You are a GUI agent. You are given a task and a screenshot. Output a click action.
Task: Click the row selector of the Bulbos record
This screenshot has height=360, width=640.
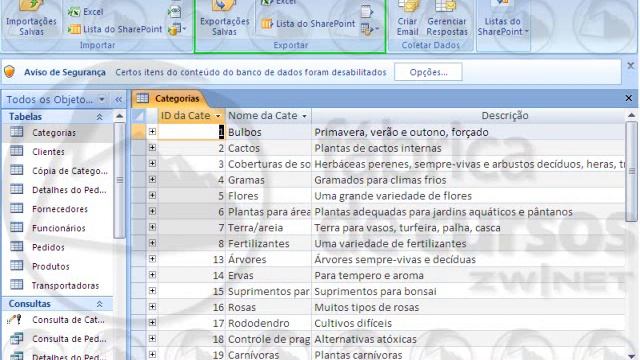139,132
